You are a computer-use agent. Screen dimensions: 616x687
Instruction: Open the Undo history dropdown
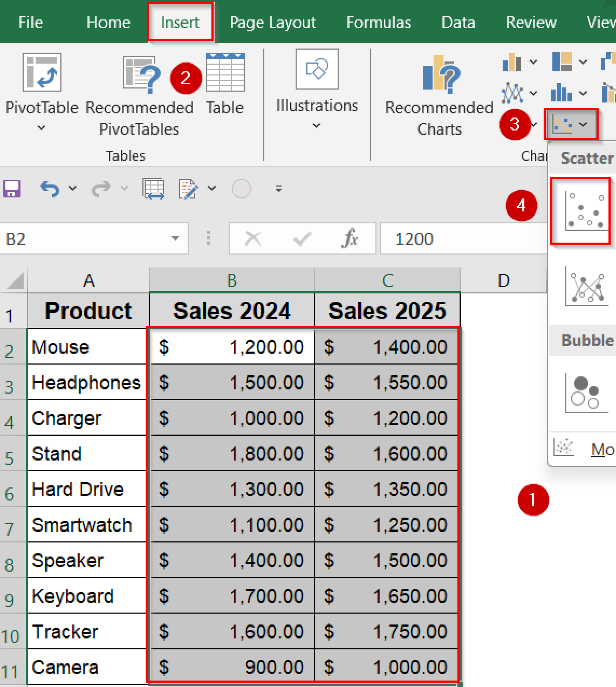[73, 188]
